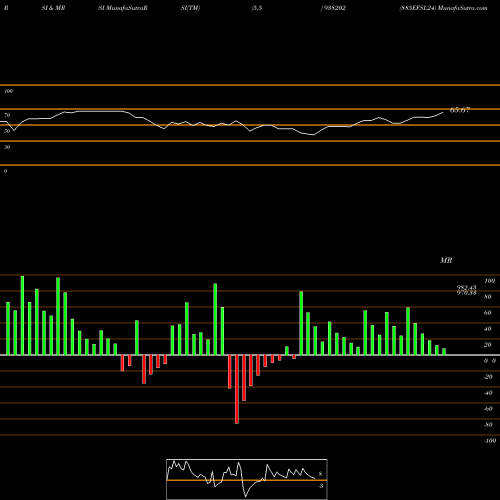The image size is (500, 500).
Task: Click the histogram axis label '-40'
Action: coord(488,393)
